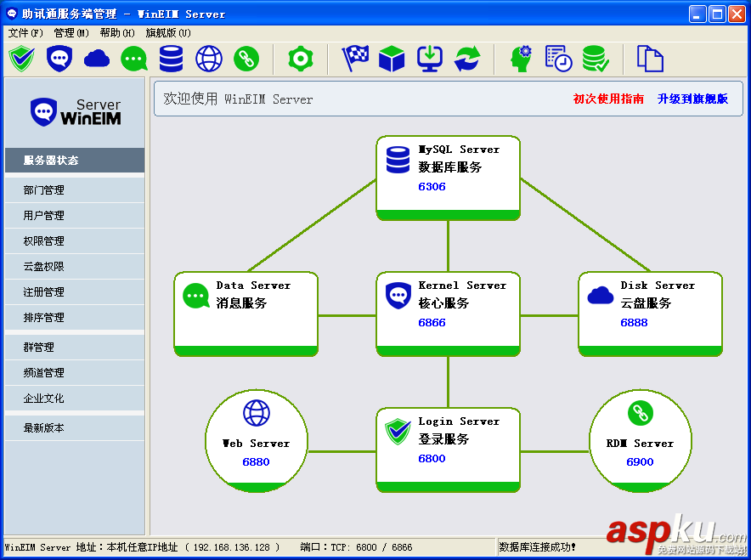
Task: Click the 核心服务 label
Action: [443, 303]
